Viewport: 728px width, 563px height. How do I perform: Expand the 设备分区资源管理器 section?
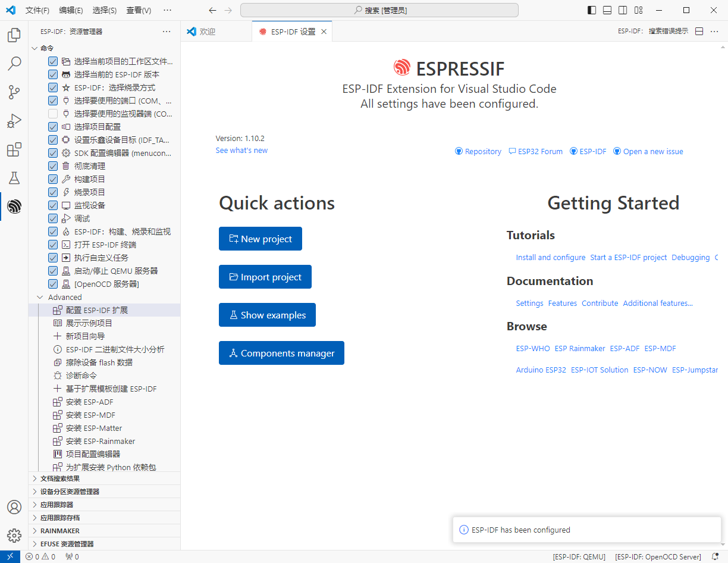(x=104, y=492)
